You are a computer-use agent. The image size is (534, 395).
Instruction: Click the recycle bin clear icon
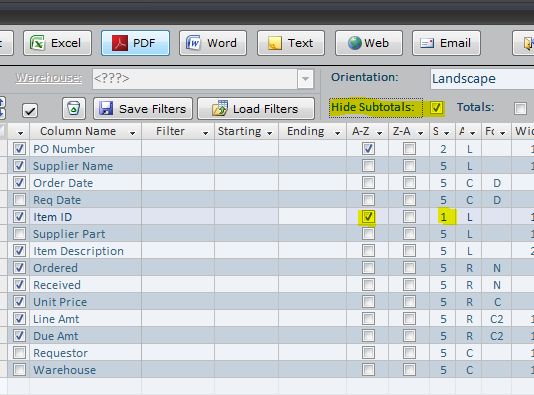click(x=74, y=109)
